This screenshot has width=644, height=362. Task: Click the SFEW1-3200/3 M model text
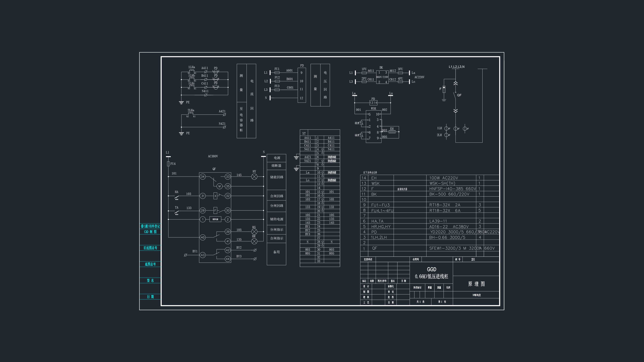pos(448,248)
